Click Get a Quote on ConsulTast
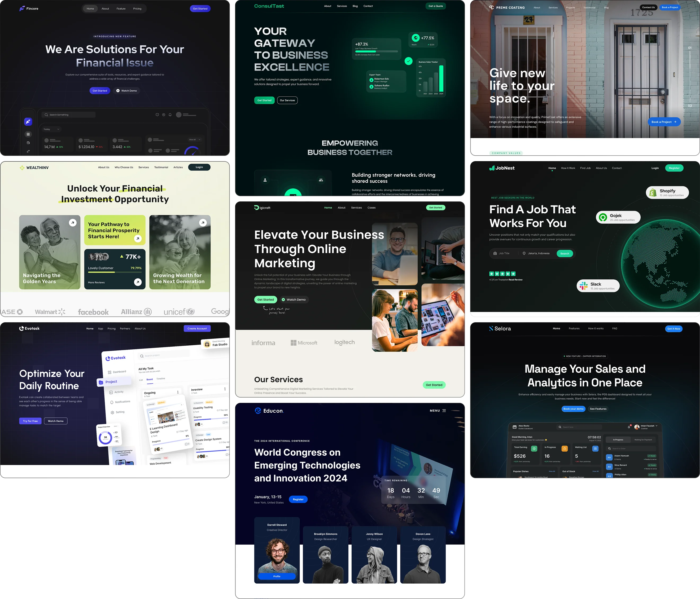Screen dimensions: 700x599 pos(436,6)
